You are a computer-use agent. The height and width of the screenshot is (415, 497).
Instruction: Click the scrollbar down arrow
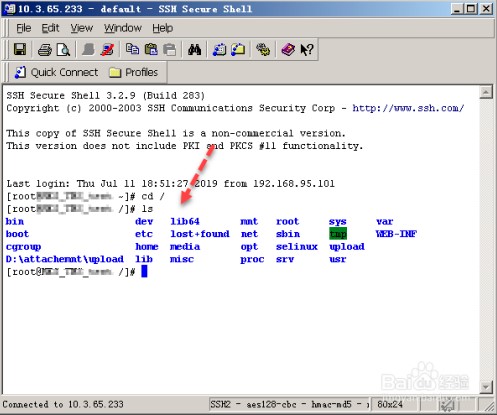pos(486,387)
